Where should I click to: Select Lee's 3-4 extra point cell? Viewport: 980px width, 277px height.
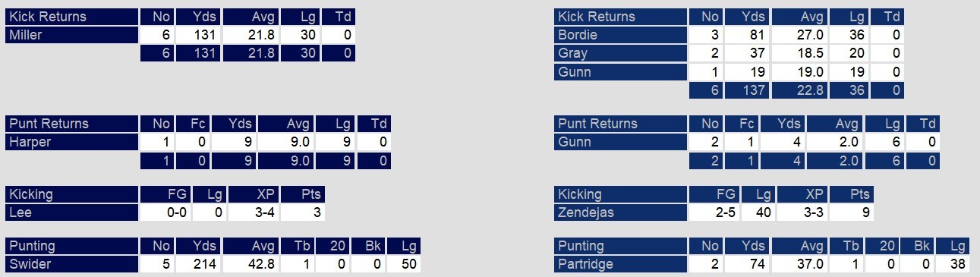(253, 212)
